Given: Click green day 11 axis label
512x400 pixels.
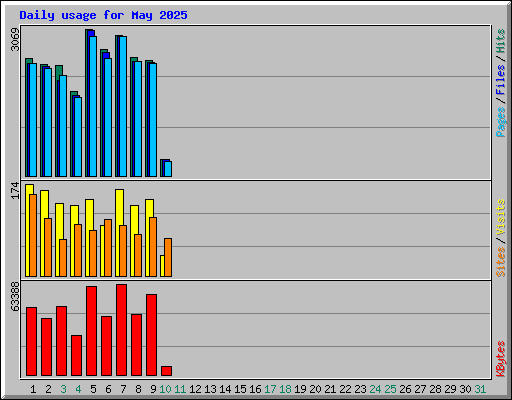Looking at the screenshot, I should tap(180, 389).
